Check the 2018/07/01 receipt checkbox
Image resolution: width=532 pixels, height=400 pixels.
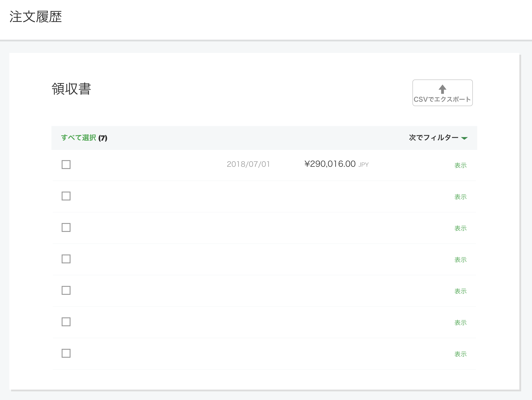[66, 165]
